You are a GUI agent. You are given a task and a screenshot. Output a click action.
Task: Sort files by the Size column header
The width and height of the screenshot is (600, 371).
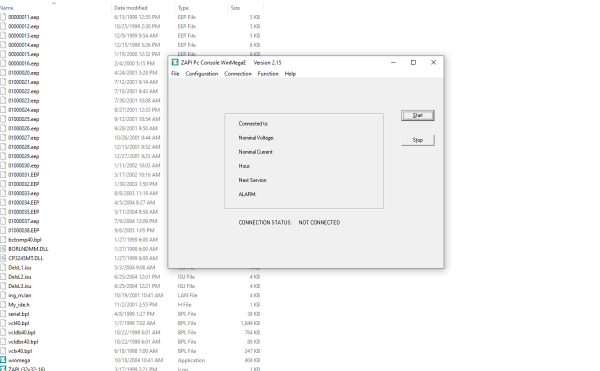[235, 8]
